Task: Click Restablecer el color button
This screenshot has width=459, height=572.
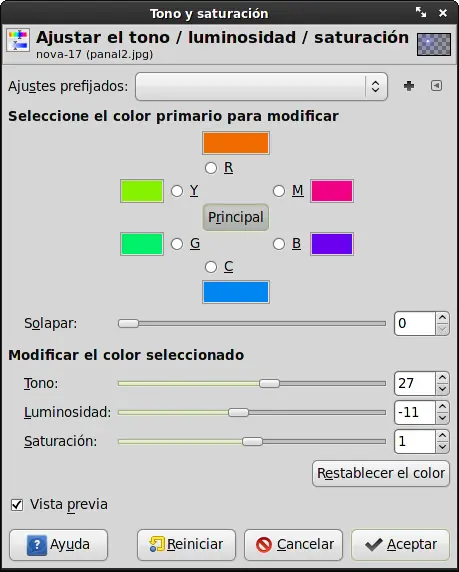Action: [381, 473]
